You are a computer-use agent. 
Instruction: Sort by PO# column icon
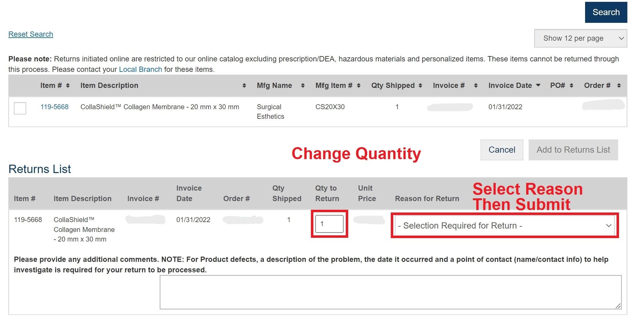point(572,85)
